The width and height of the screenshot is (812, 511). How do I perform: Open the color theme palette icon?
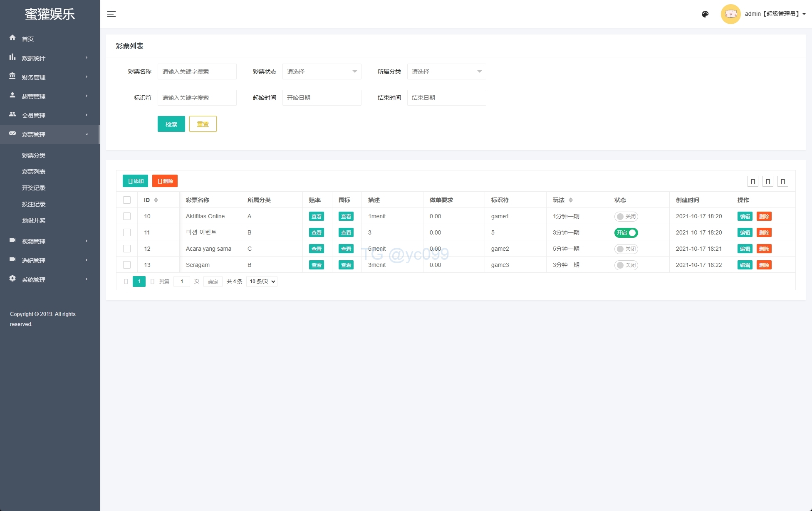[705, 14]
